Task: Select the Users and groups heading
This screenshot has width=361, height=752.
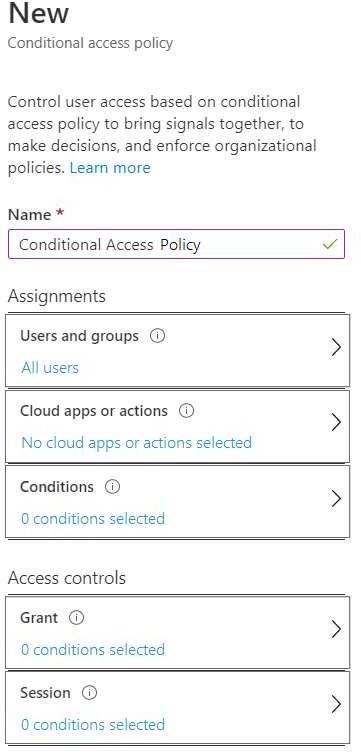Action: 80,336
